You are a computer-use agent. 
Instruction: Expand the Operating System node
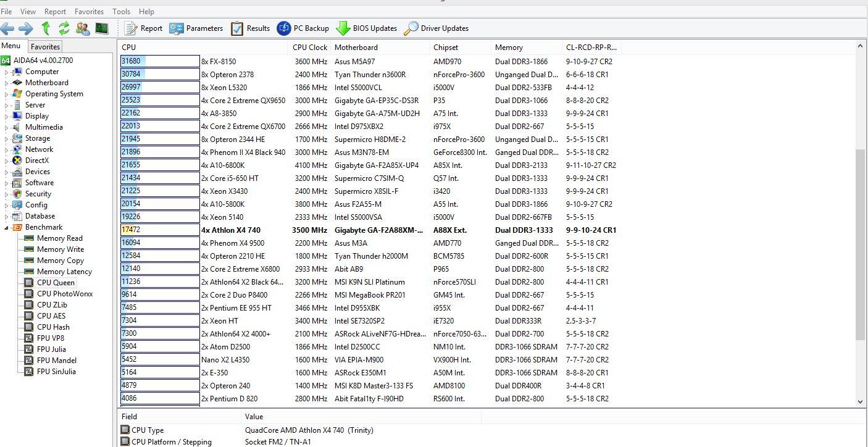7,94
